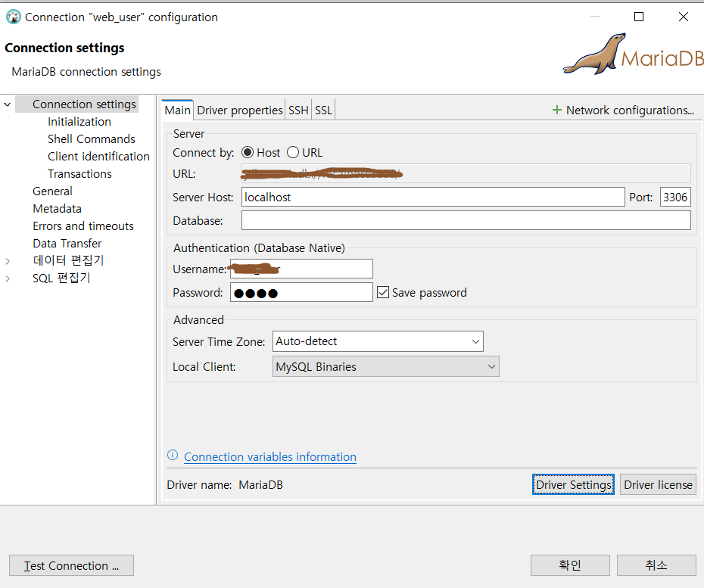Open the Connection variables information link
The image size is (704, 588).
(270, 457)
